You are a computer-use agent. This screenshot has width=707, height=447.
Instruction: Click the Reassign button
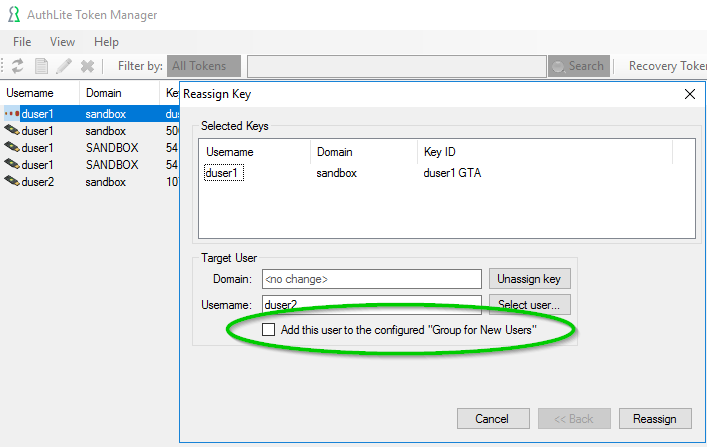pyautogui.click(x=655, y=419)
